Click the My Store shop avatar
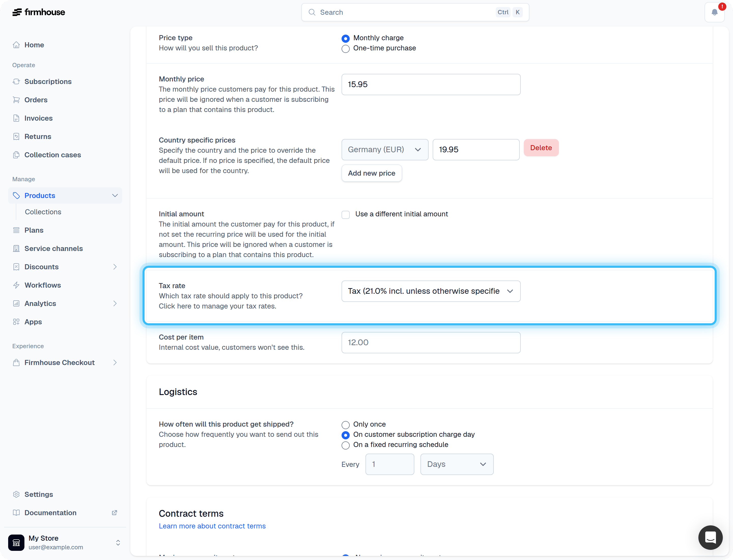The image size is (733, 560). click(16, 543)
